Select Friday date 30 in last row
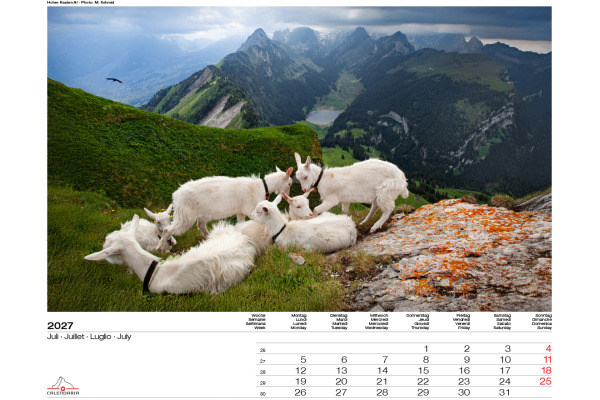The height and width of the screenshot is (400, 600). tap(464, 393)
